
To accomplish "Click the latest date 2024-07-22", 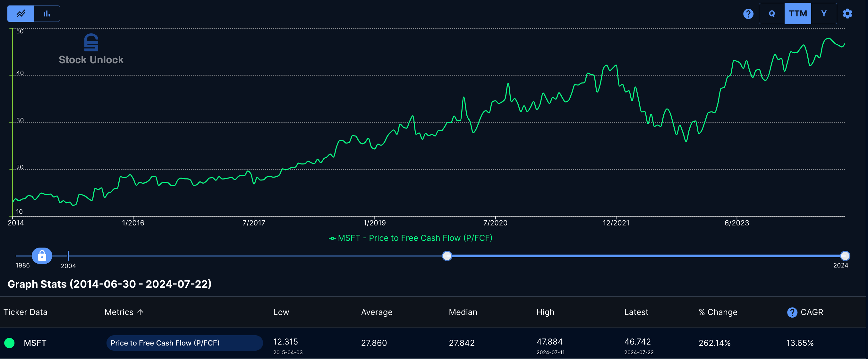I will click(639, 352).
